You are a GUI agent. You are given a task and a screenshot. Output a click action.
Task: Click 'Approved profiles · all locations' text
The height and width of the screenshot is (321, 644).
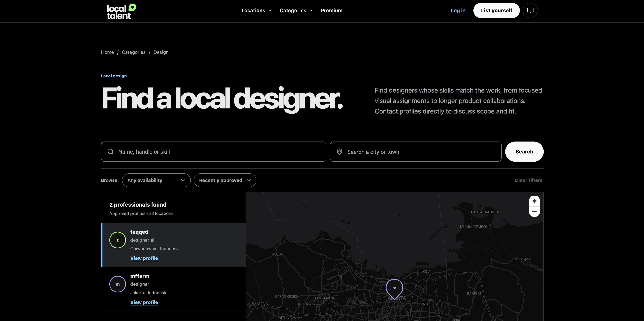[x=141, y=213]
